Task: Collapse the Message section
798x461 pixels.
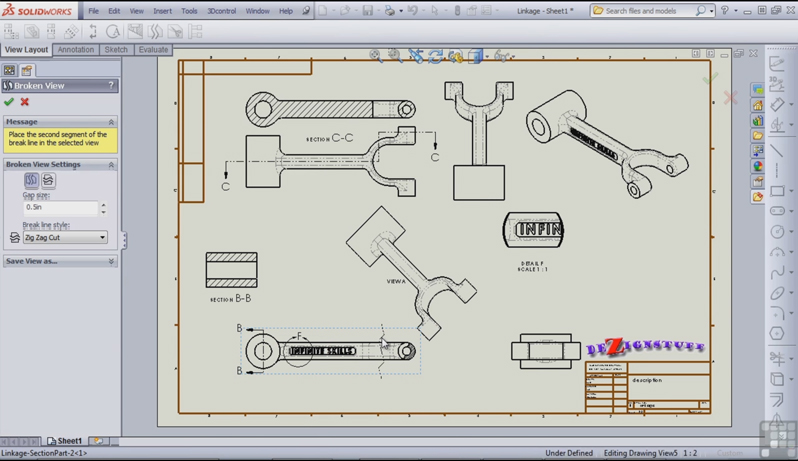Action: [111, 122]
